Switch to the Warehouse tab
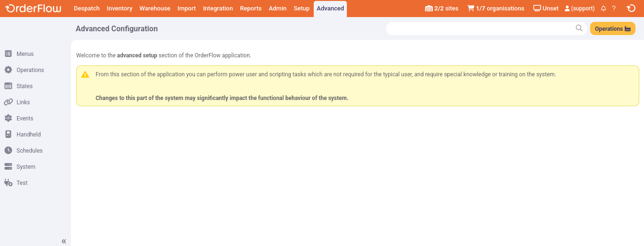644x246 pixels. 155,9
